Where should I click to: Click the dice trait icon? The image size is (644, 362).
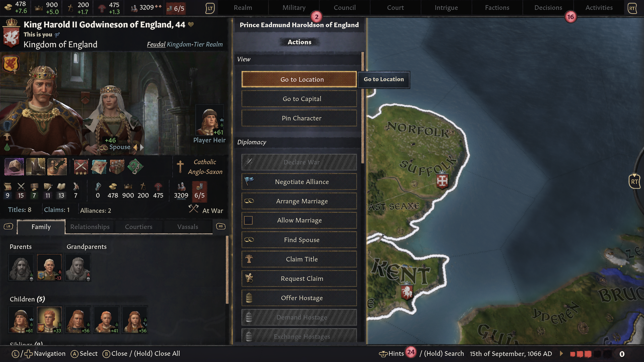click(x=14, y=167)
